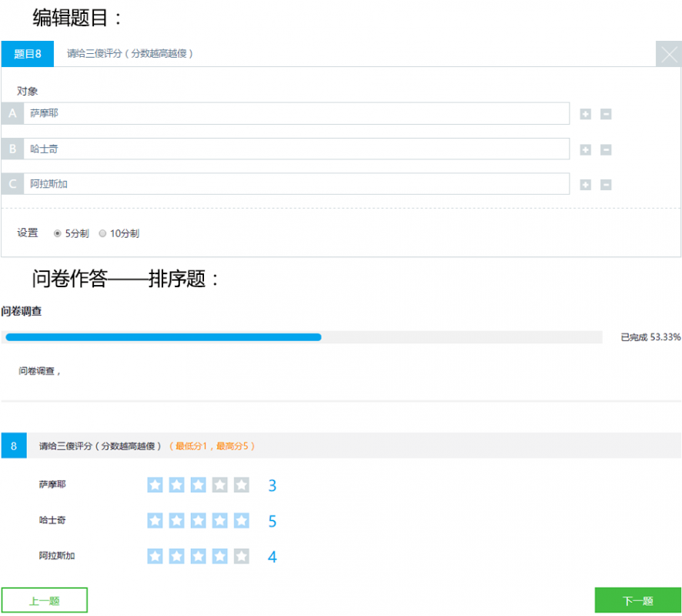Edit option B field 哈士奇
The width and height of the screenshot is (682, 616).
pos(296,149)
